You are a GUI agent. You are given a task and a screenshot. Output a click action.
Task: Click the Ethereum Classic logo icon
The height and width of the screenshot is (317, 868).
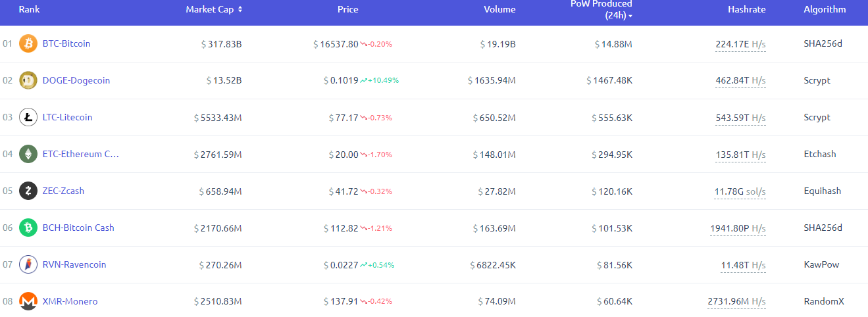pyautogui.click(x=28, y=155)
